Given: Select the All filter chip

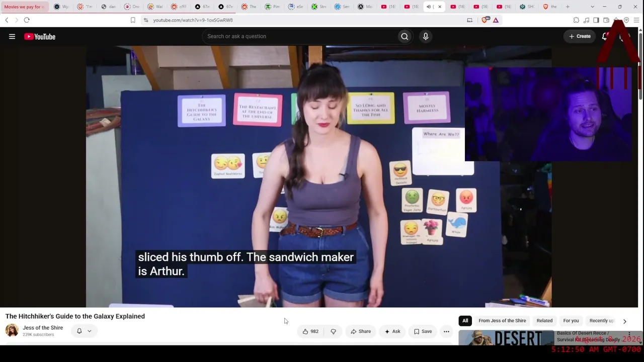Looking at the screenshot, I should coord(465,321).
